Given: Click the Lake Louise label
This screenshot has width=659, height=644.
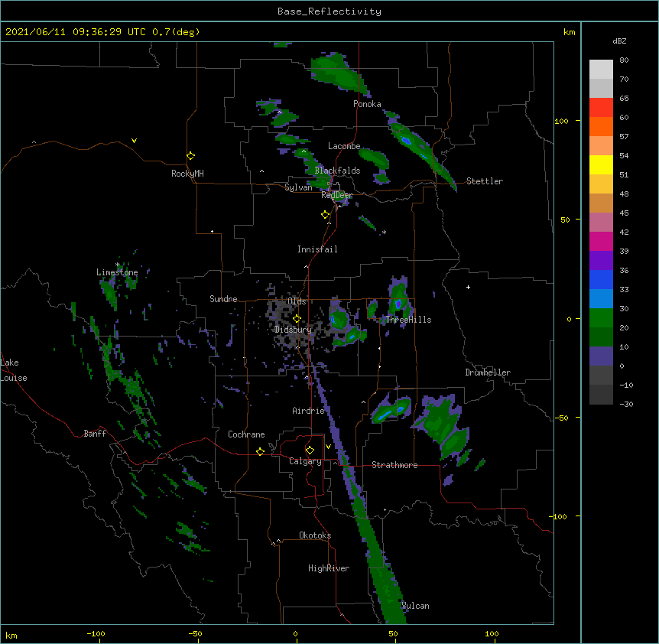Looking at the screenshot, I should pyautogui.click(x=13, y=370).
